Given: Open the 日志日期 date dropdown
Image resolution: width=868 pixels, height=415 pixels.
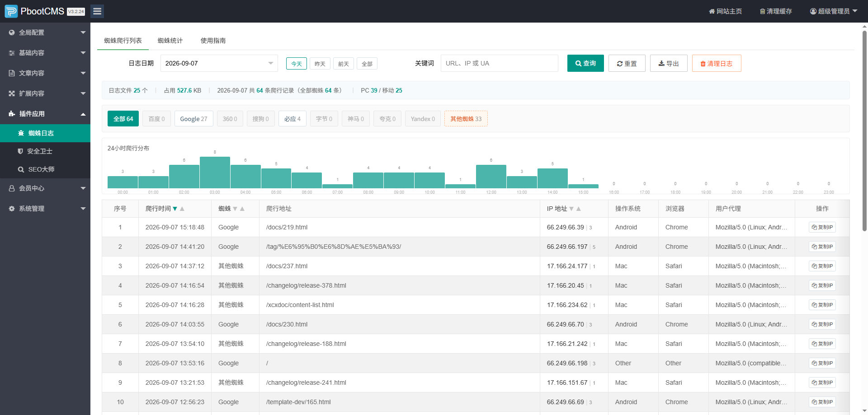Looking at the screenshot, I should coord(219,63).
